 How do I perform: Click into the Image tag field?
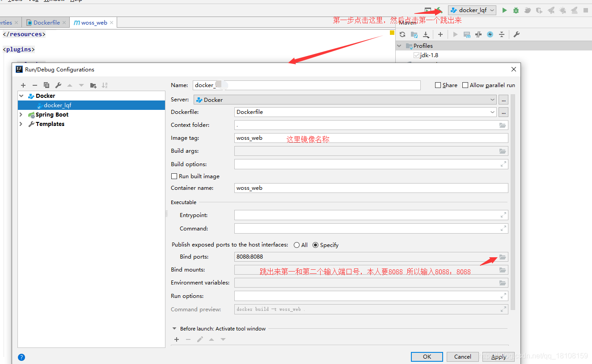point(371,138)
